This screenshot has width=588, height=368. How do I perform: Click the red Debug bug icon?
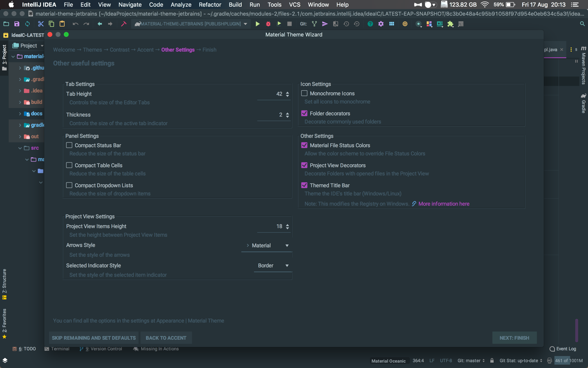coord(268,24)
